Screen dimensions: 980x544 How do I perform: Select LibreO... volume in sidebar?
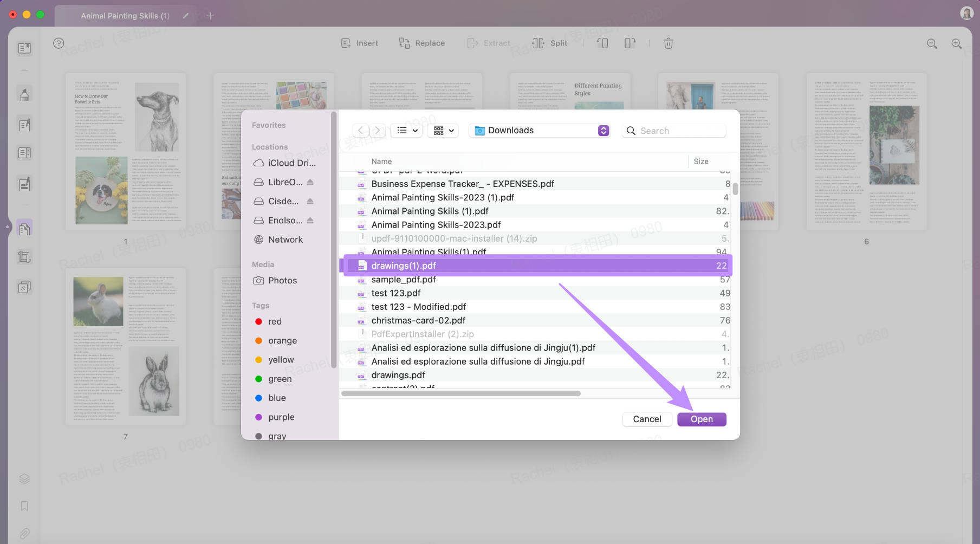pyautogui.click(x=278, y=182)
